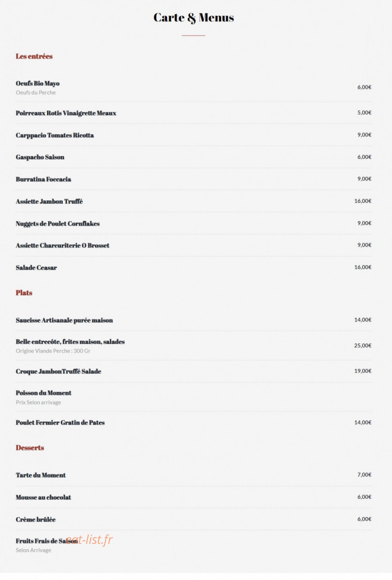
Task: Click Saucisse Artisanale purée maison
Action: point(64,320)
